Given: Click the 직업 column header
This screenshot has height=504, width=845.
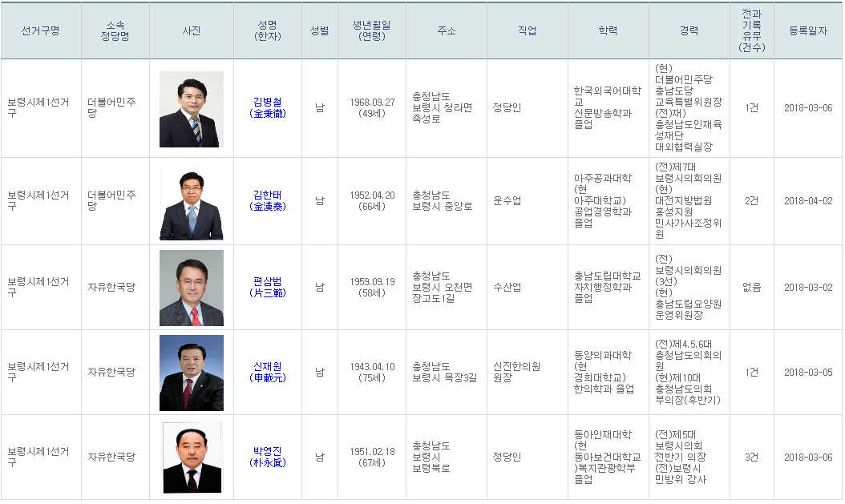Looking at the screenshot, I should tap(527, 30).
